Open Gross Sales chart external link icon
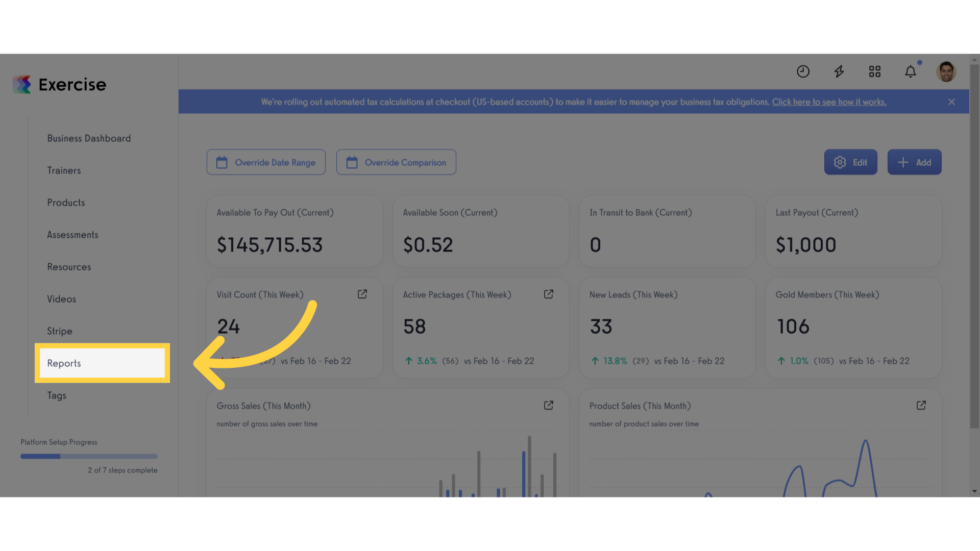This screenshot has height=551, width=980. [x=549, y=406]
